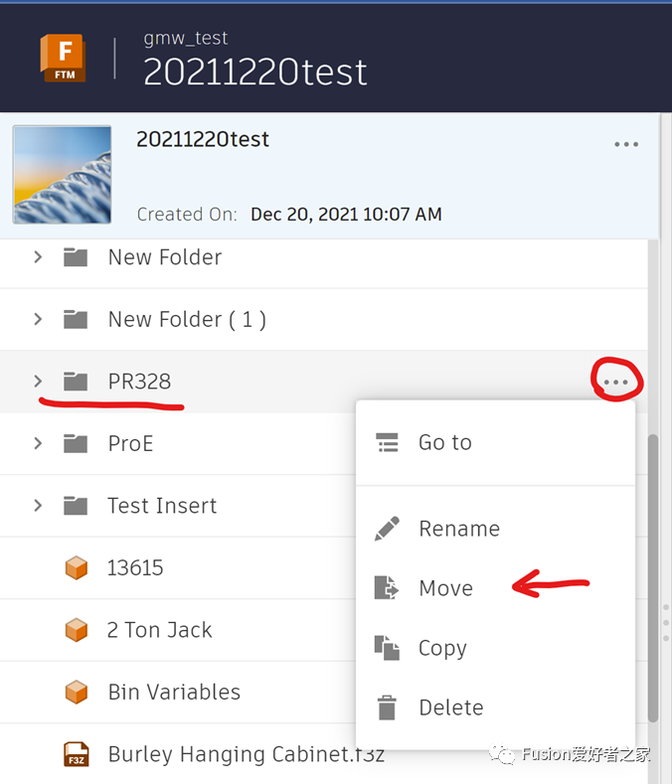Expand the ProE folder chevron

pos(38,443)
